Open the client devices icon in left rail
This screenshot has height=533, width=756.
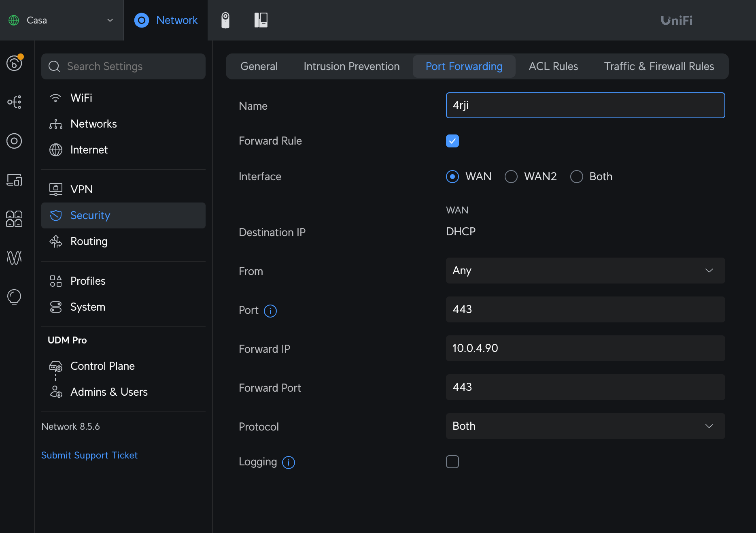[15, 180]
